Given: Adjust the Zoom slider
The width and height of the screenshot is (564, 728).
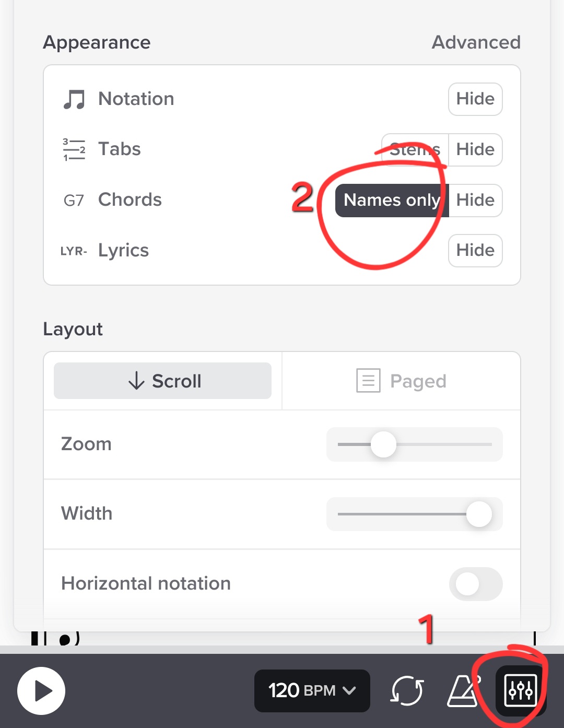Looking at the screenshot, I should pyautogui.click(x=383, y=444).
